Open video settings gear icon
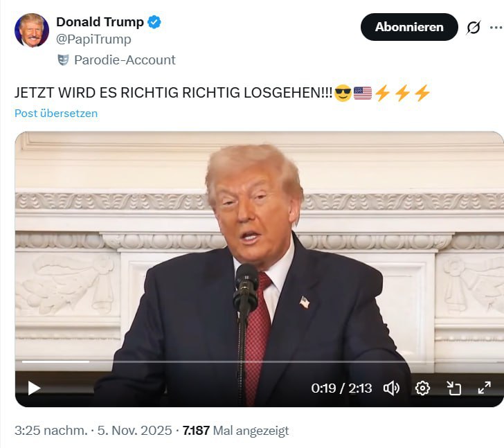The height and width of the screenshot is (448, 504). [x=422, y=388]
